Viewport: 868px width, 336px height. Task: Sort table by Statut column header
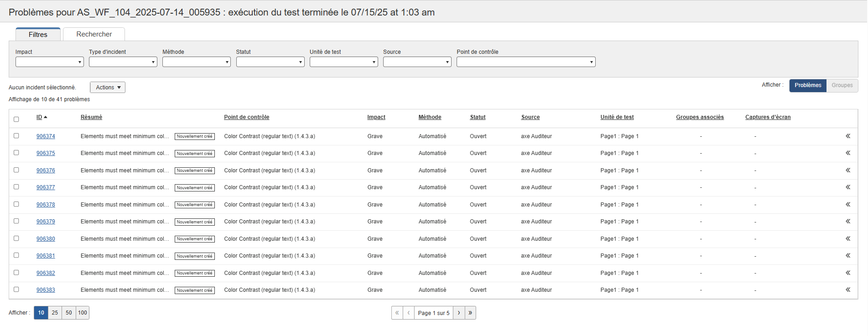click(478, 117)
